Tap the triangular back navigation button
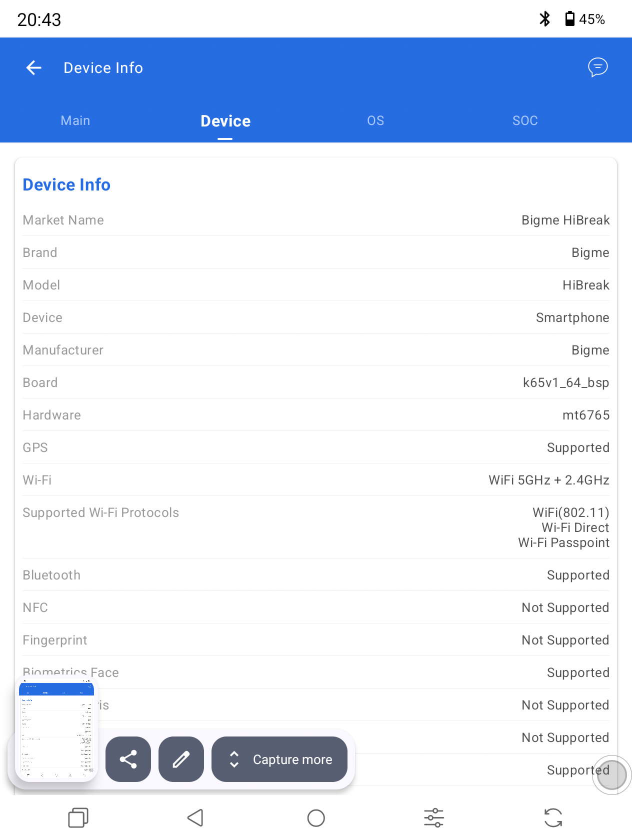Viewport: 632px width, 840px height. click(195, 818)
